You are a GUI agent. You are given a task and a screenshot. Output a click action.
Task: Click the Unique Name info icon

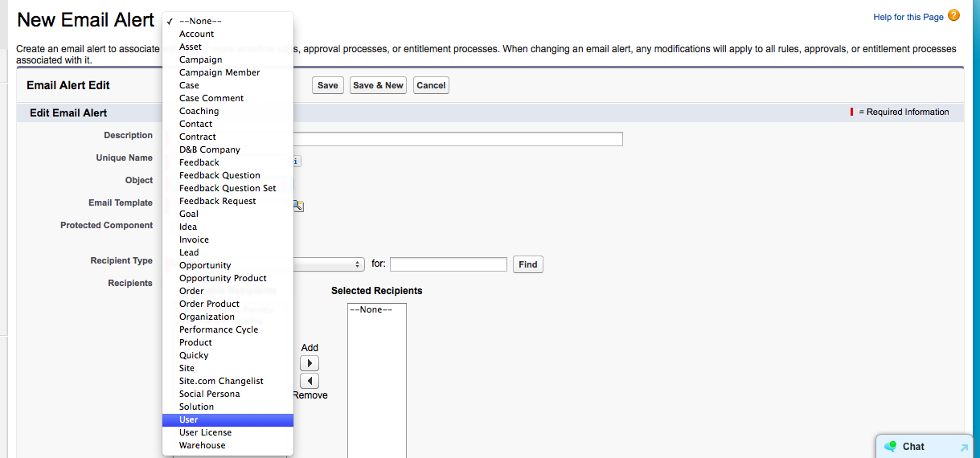pyautogui.click(x=296, y=161)
